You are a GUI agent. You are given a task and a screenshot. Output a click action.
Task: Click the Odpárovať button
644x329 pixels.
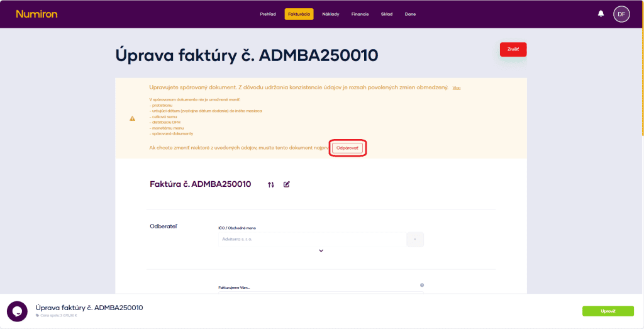[347, 148]
